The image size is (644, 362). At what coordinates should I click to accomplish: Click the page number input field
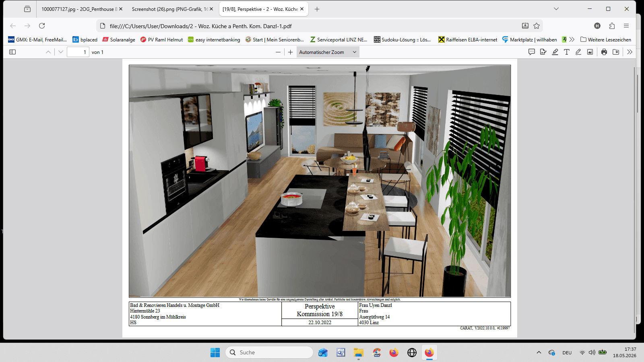point(78,52)
